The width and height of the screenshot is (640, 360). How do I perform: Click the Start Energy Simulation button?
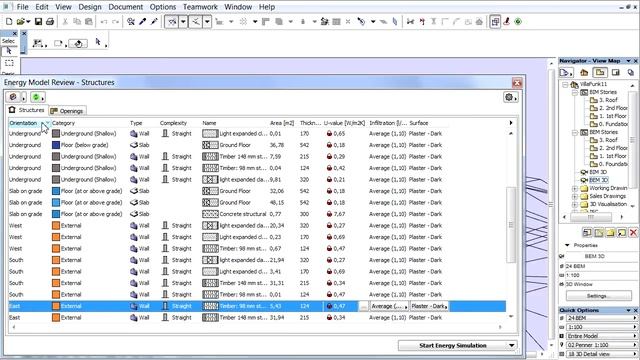(x=453, y=345)
